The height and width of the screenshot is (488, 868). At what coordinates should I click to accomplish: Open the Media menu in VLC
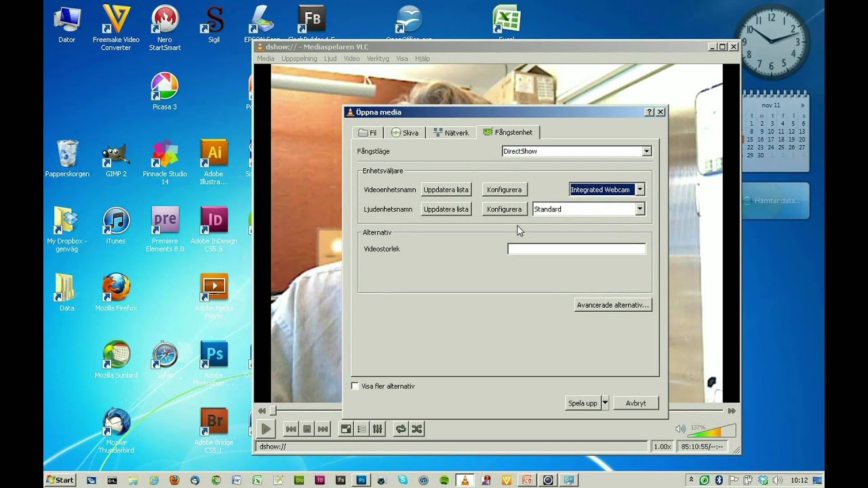point(266,59)
